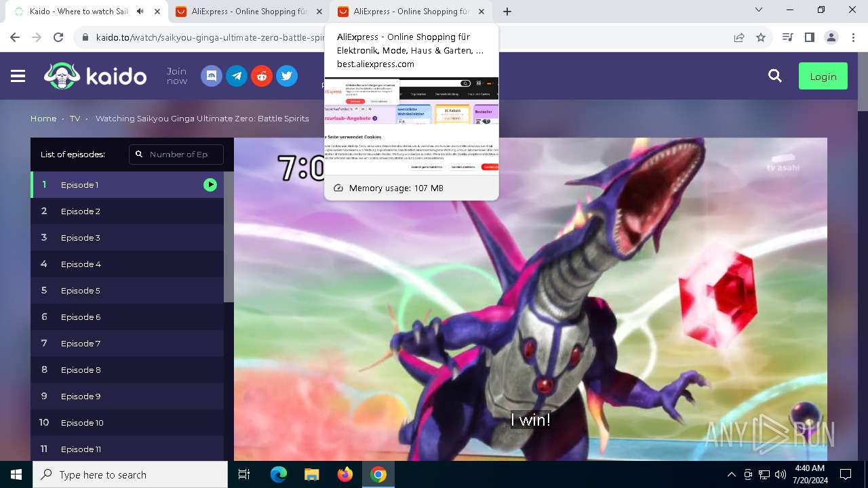Click the Chrome taskbar icon

[378, 474]
